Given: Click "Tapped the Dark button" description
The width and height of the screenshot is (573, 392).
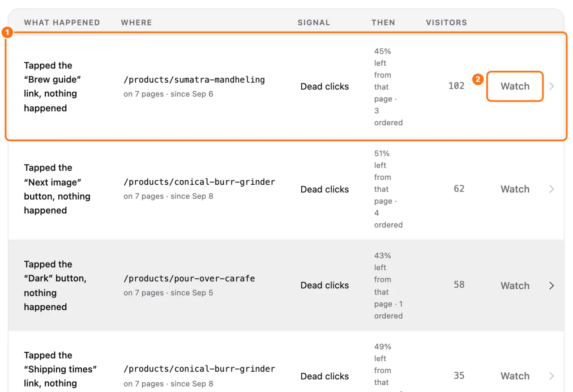Looking at the screenshot, I should click(55, 285).
